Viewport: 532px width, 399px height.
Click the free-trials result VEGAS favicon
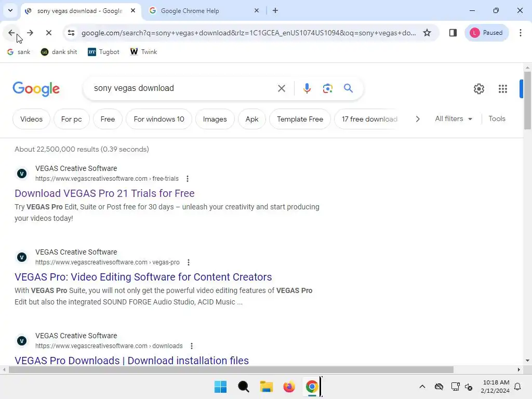pyautogui.click(x=22, y=174)
